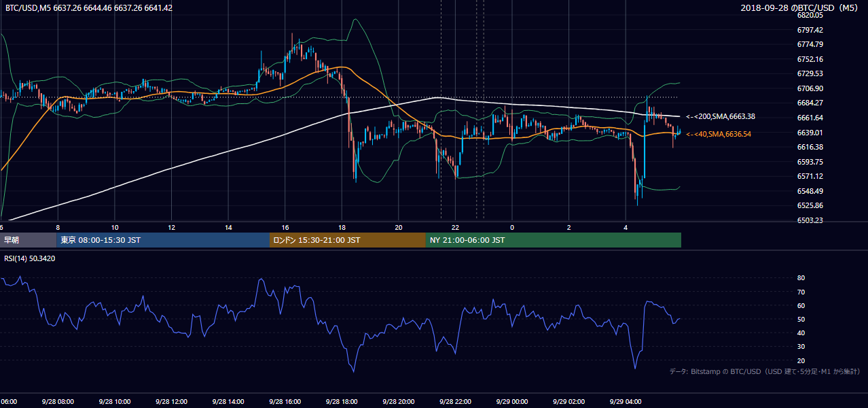The height and width of the screenshot is (408, 868).
Task: Click the 6706.90 price axis value
Action: 810,88
